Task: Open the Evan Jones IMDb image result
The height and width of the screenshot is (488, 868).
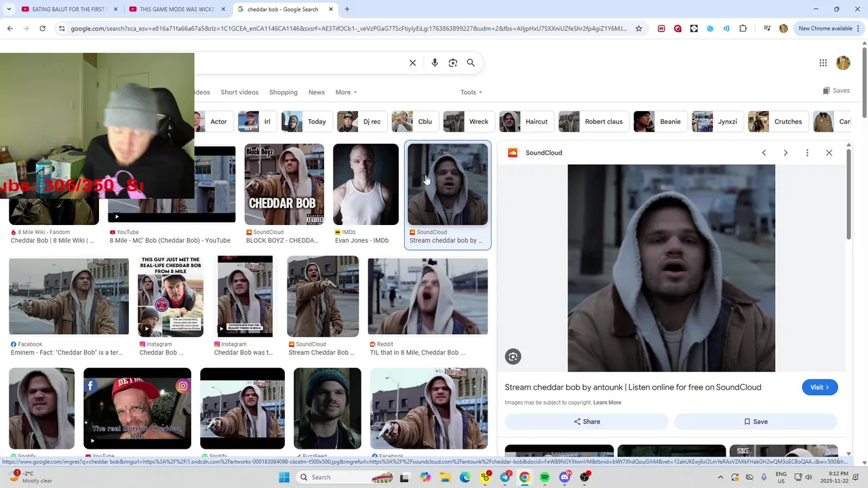Action: 366,184
